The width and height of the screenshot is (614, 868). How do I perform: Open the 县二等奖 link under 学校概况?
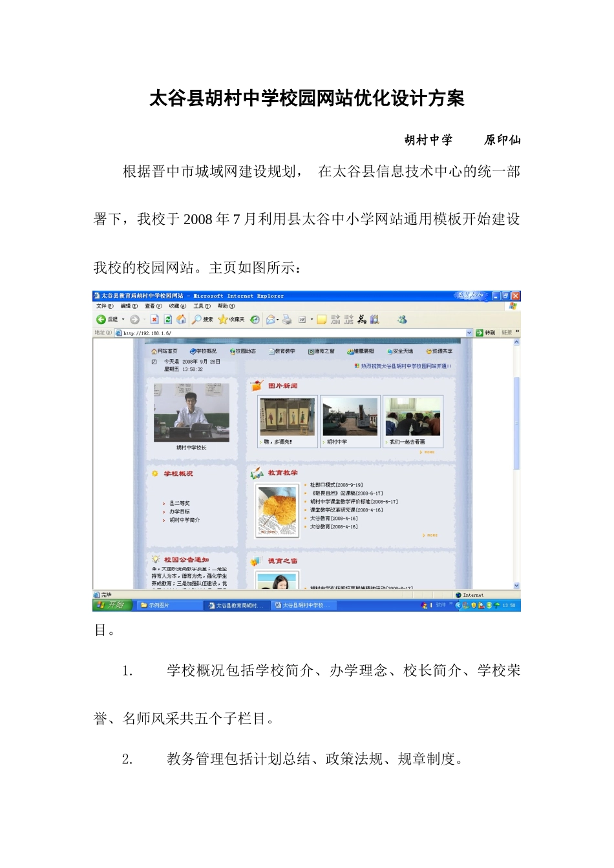(x=180, y=503)
